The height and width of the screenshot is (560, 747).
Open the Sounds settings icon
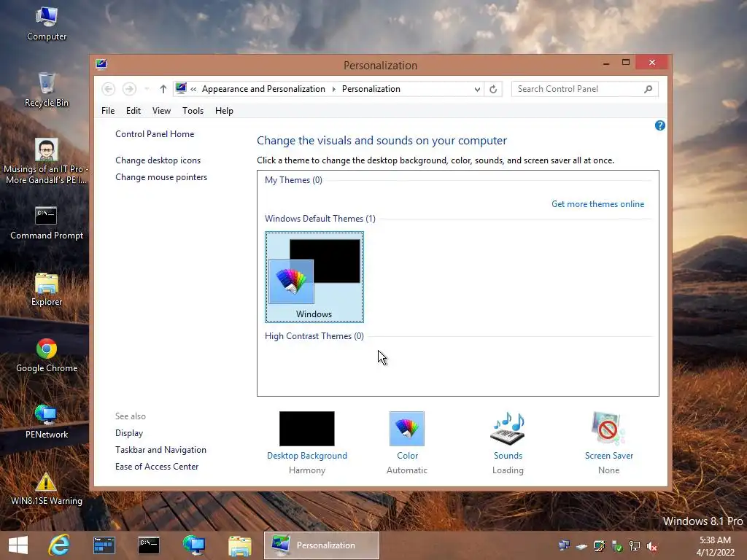[x=508, y=429]
